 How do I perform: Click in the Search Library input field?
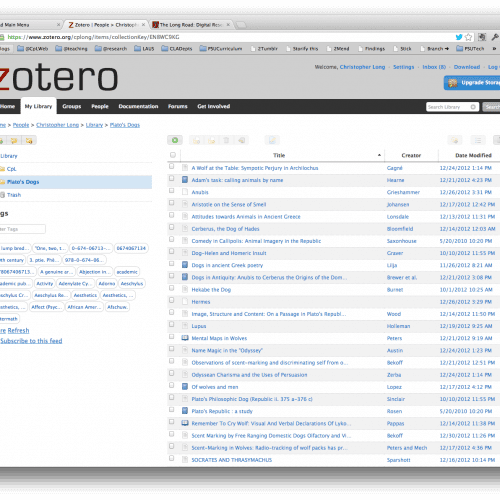tap(448, 107)
